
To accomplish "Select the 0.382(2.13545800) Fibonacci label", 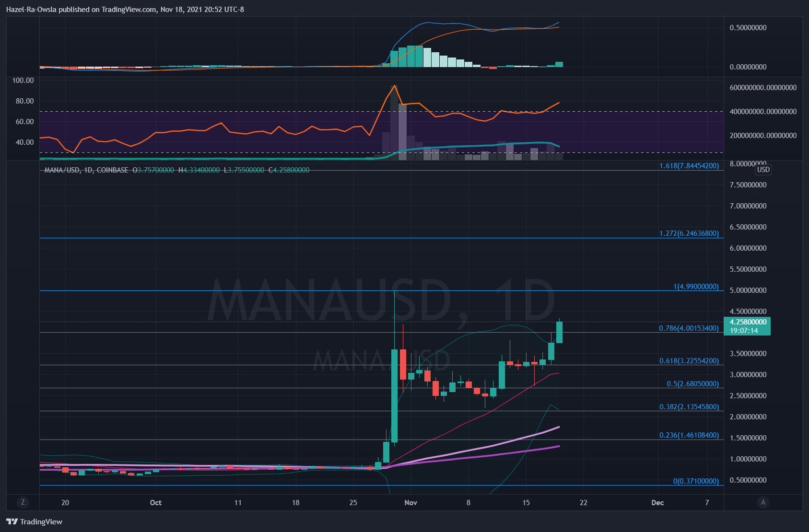I will (x=689, y=407).
